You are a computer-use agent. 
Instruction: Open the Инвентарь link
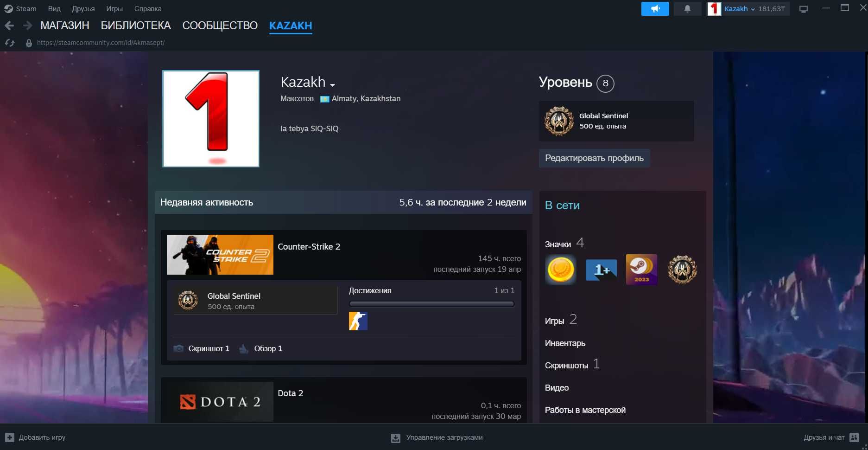coord(565,343)
